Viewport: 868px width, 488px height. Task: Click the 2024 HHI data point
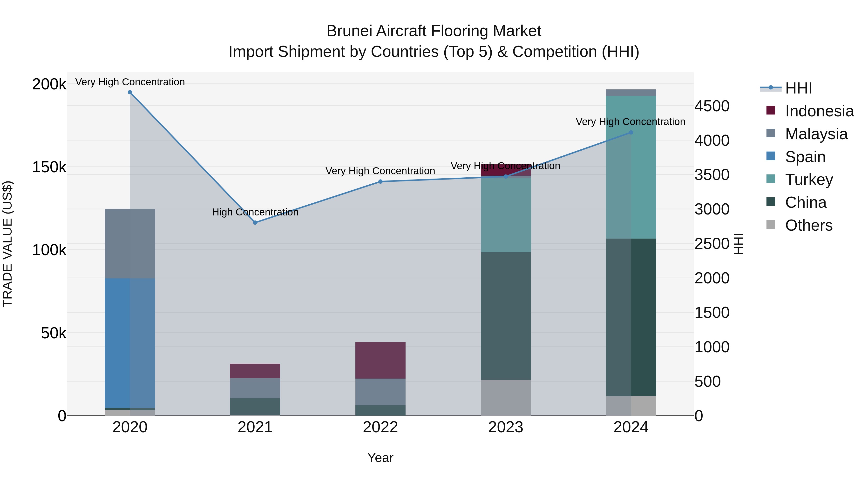pyautogui.click(x=631, y=133)
